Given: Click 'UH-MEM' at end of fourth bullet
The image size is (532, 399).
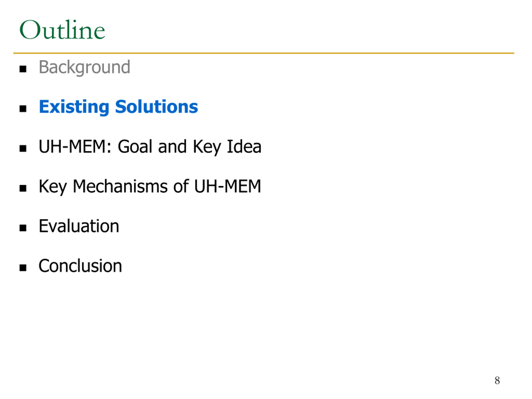Looking at the screenshot, I should [228, 186].
